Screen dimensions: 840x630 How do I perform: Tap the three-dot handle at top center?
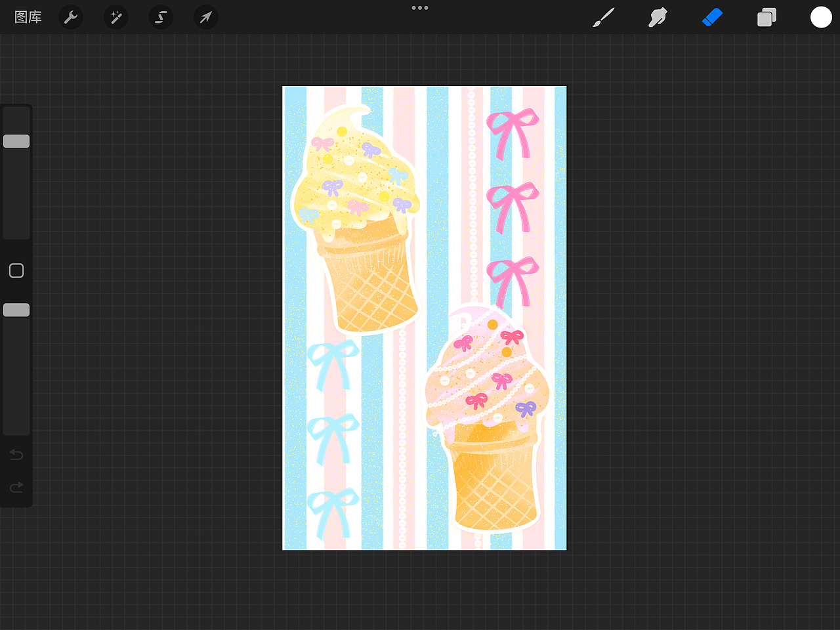tap(420, 8)
